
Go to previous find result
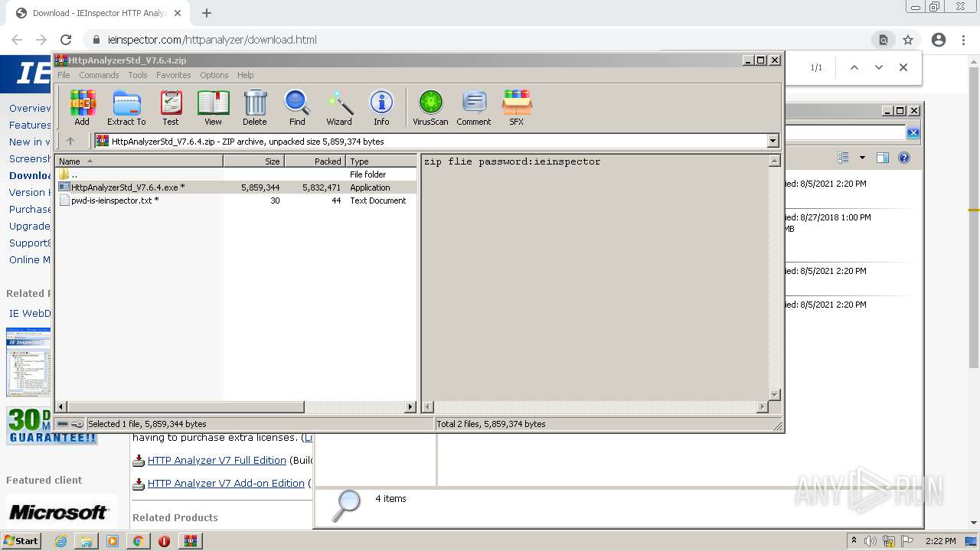coord(854,67)
